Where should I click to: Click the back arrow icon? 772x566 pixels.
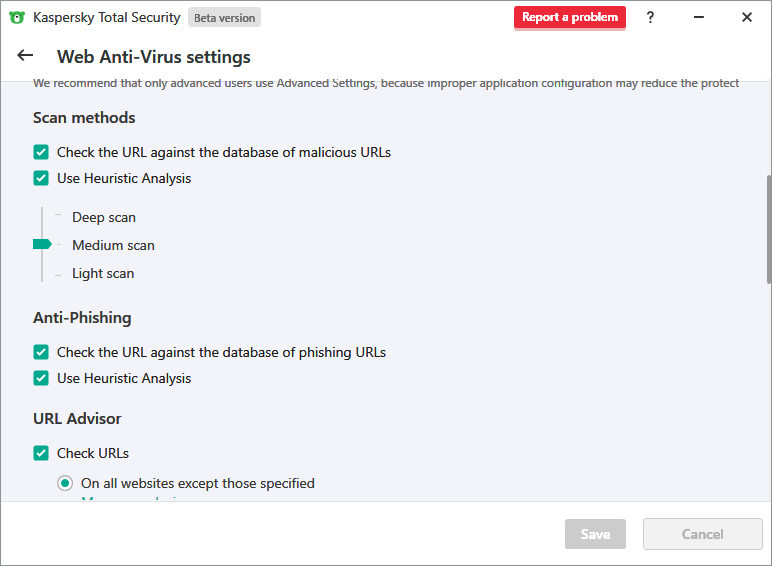tap(25, 56)
